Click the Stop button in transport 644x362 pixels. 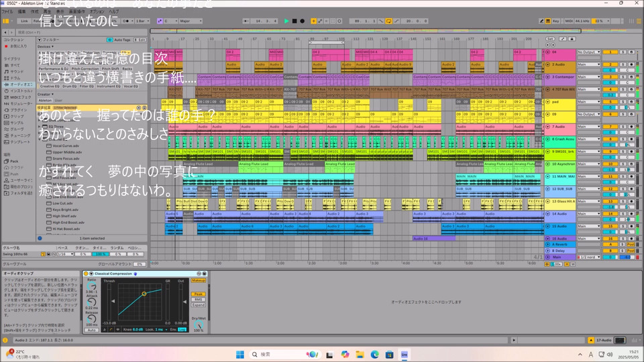[294, 21]
